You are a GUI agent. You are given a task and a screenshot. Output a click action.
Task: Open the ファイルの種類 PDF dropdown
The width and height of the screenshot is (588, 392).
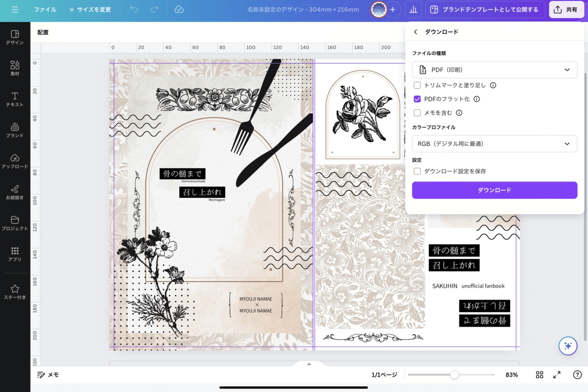tap(494, 69)
